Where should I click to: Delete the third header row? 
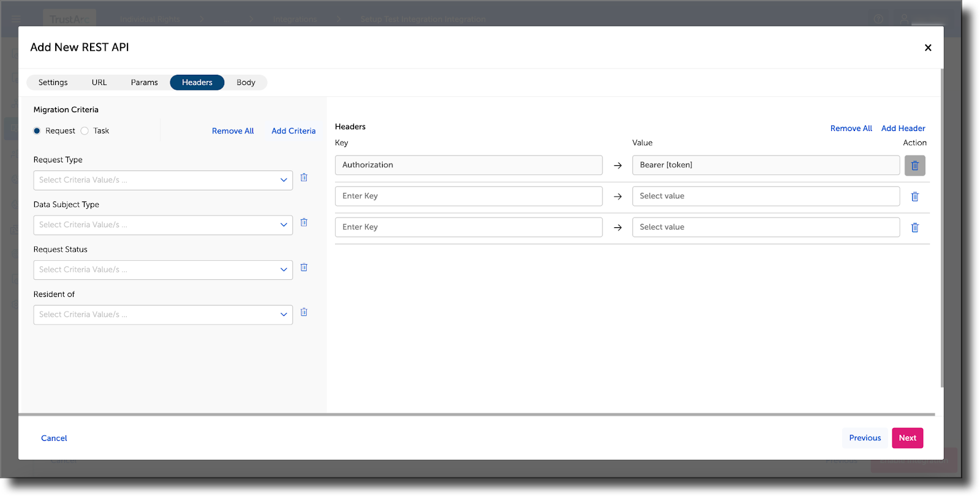point(915,228)
